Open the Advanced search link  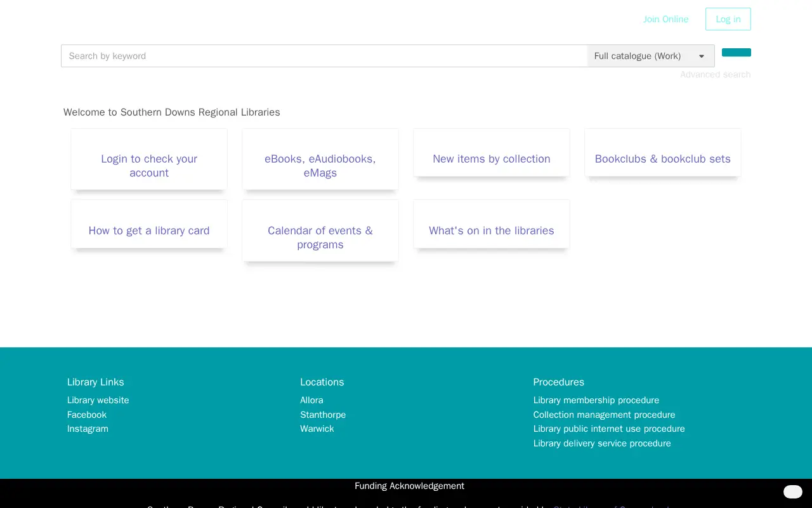coord(715,74)
